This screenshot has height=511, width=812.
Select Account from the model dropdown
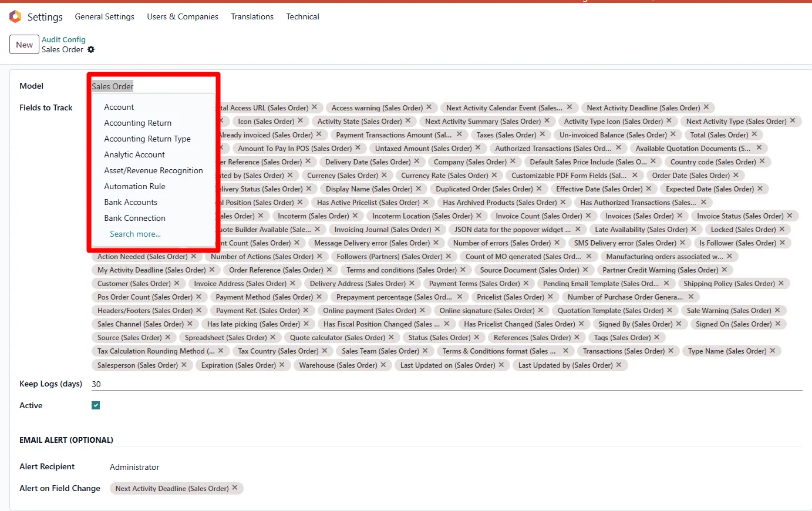point(119,107)
